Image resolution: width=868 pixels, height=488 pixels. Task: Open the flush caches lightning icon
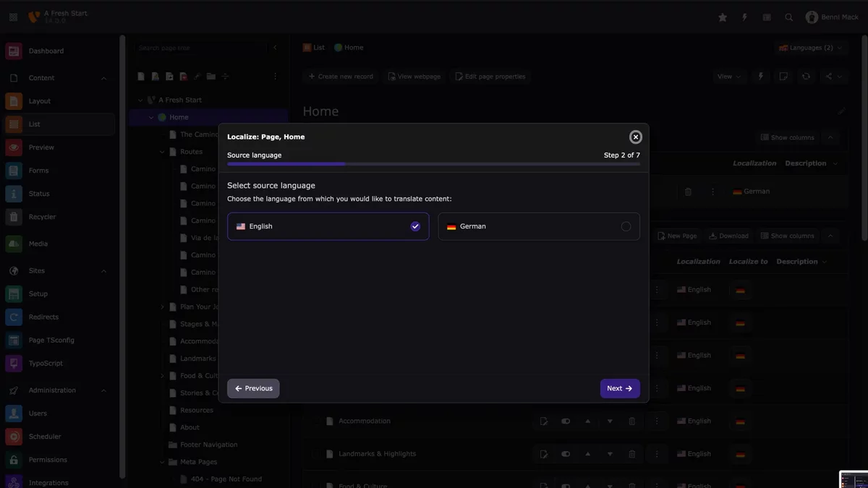(744, 17)
